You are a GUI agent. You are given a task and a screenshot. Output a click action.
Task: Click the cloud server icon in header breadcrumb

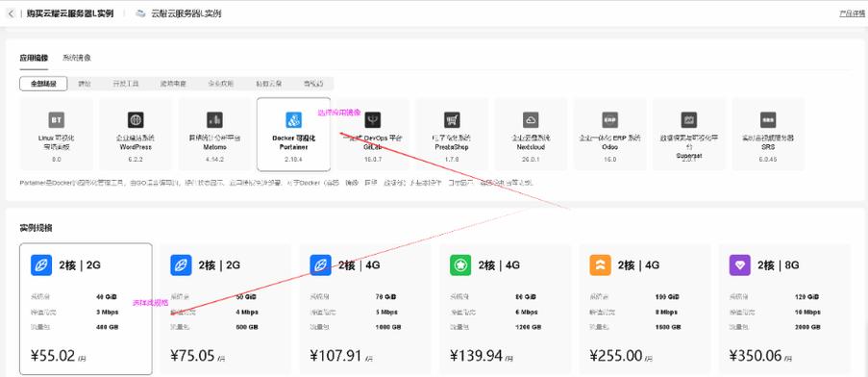pyautogui.click(x=141, y=13)
